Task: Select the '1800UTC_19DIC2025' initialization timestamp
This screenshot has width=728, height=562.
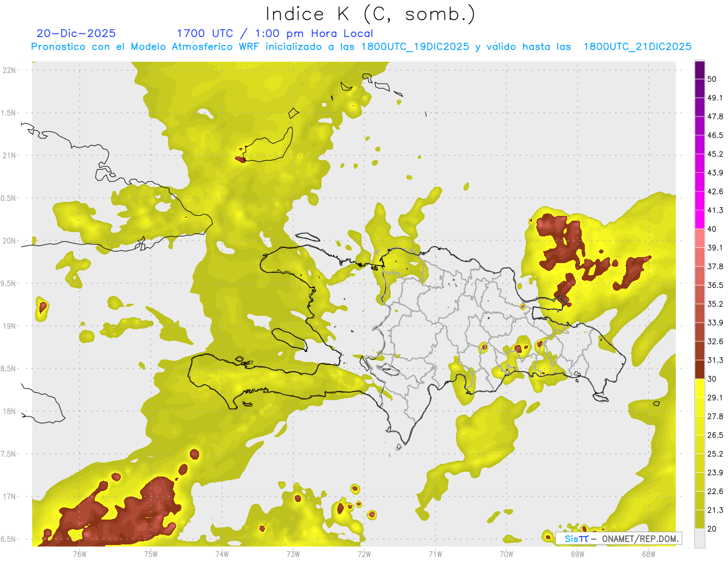Action: 416,47
